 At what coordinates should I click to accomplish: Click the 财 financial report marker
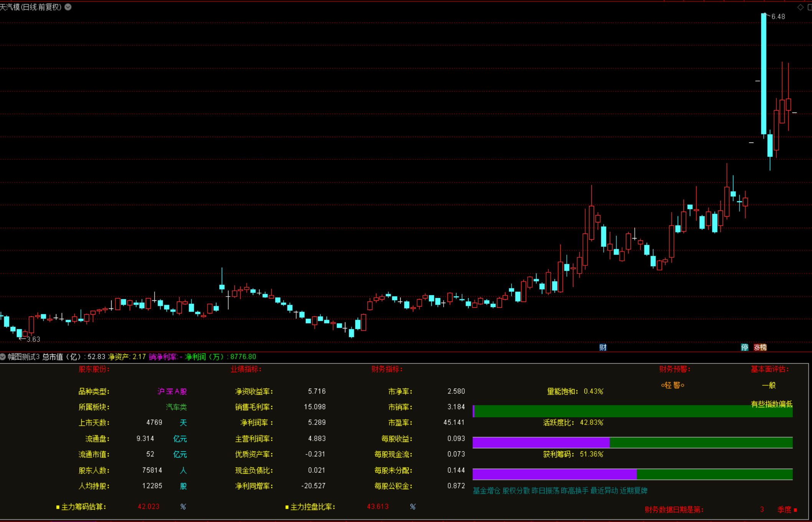[603, 347]
